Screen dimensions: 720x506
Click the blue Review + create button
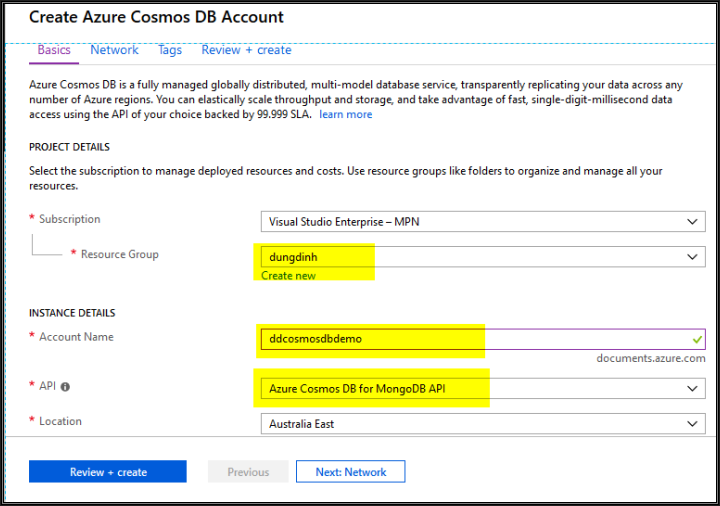pos(108,472)
